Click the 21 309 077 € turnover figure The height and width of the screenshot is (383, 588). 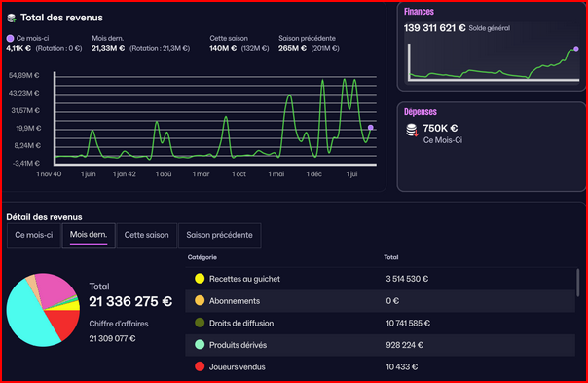click(112, 339)
